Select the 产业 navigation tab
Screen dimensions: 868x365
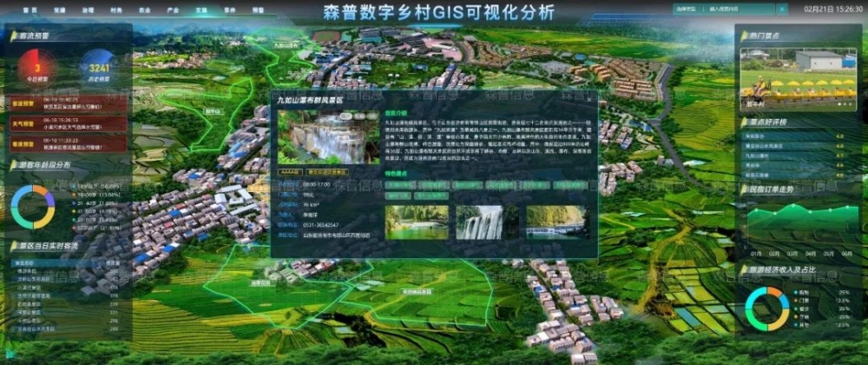point(173,10)
